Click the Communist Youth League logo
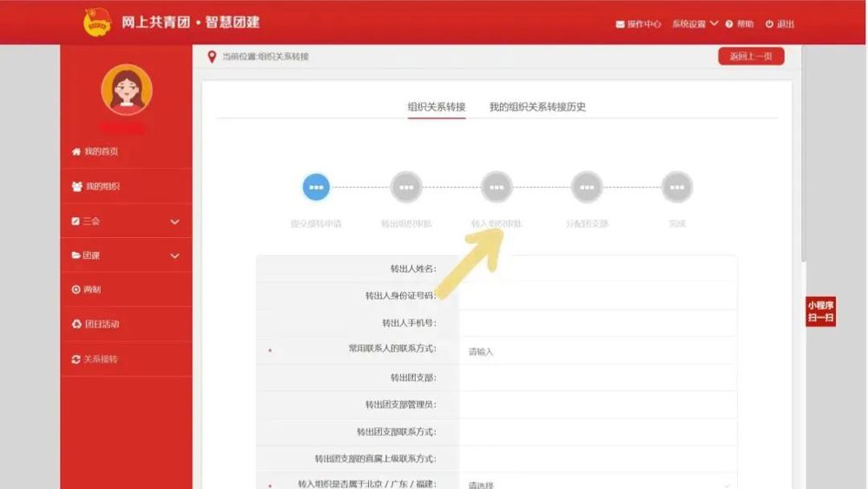 (x=97, y=23)
